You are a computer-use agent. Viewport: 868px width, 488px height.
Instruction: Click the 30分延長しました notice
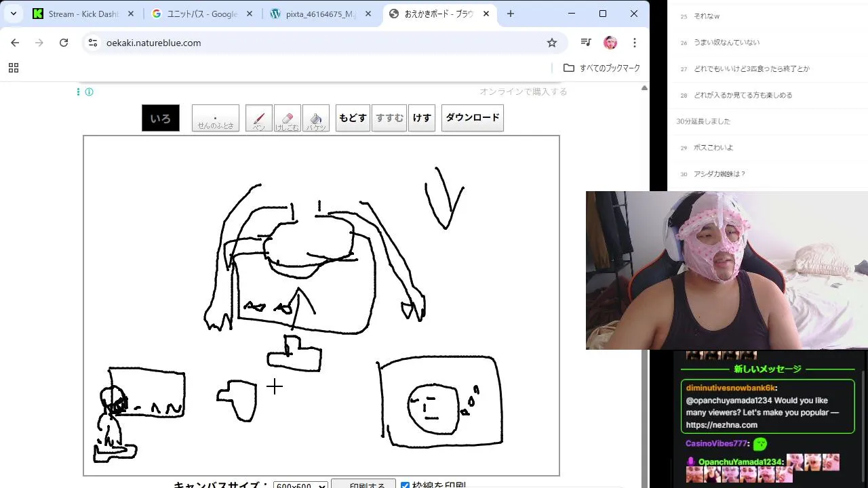coord(703,121)
